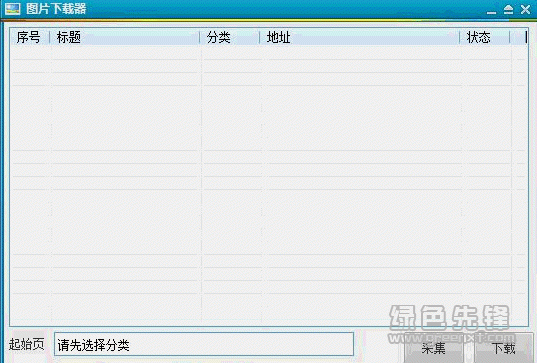Sort the list by 序号 column header

click(x=30, y=37)
